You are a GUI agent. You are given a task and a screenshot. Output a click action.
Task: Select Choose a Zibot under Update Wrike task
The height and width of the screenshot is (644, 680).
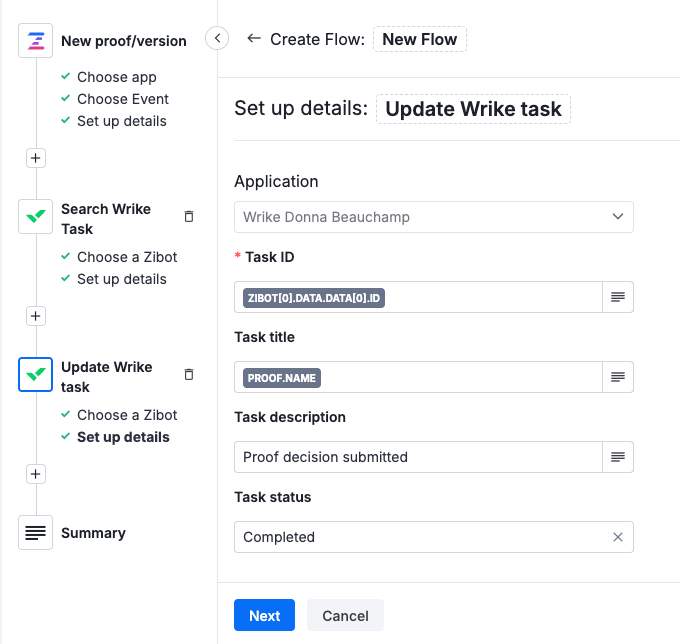[127, 415]
